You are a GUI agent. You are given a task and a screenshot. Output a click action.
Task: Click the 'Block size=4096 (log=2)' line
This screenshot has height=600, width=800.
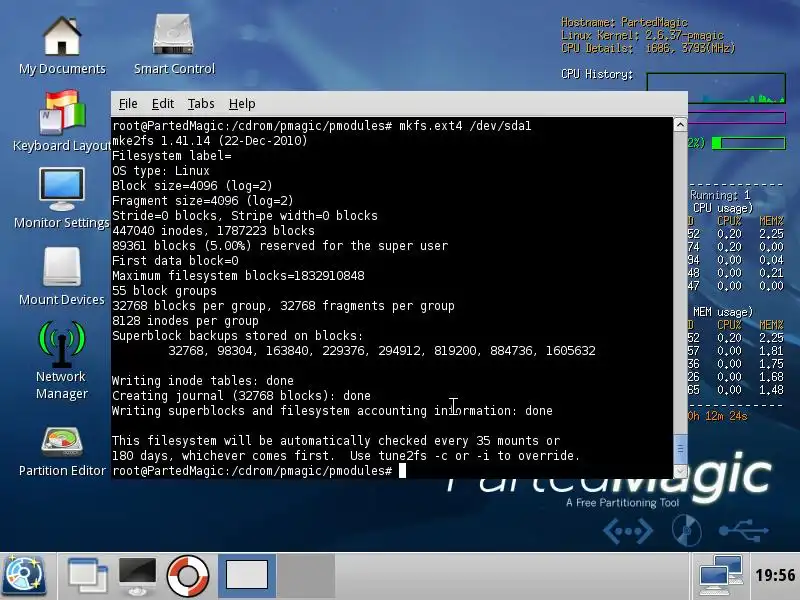(x=192, y=186)
